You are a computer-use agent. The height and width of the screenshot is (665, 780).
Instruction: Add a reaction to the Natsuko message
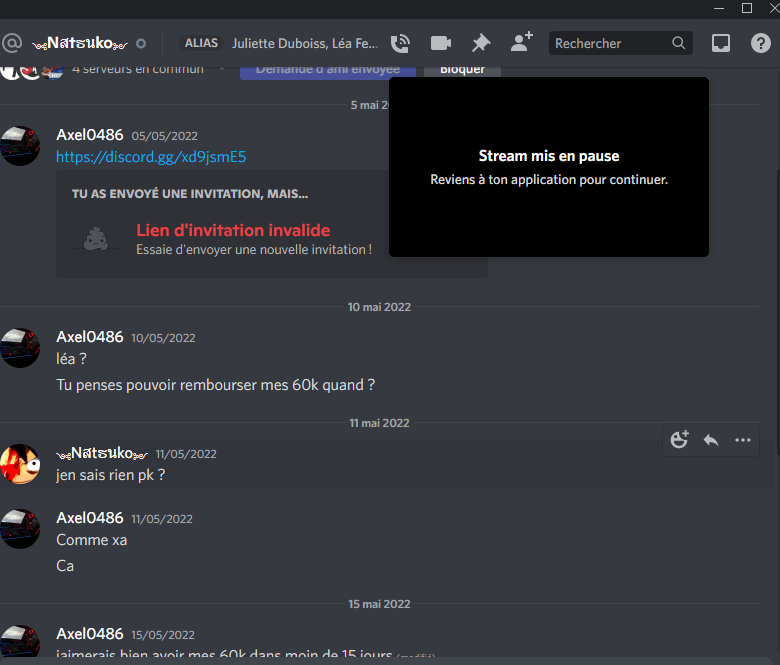point(680,440)
